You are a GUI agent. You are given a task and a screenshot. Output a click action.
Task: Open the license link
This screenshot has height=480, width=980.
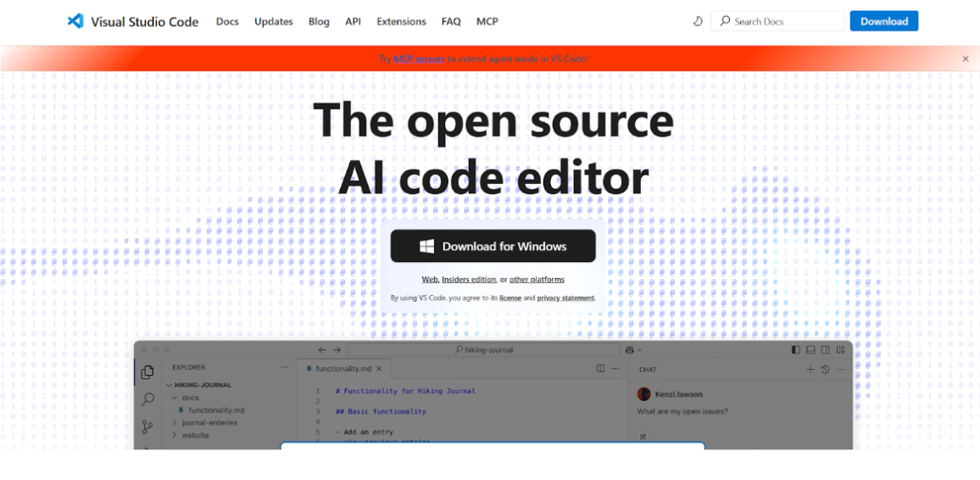click(x=510, y=299)
